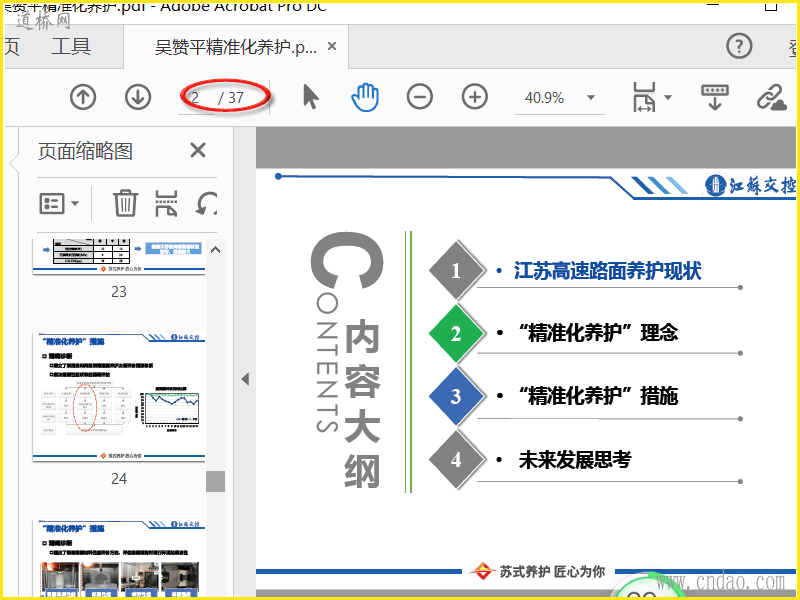Go to previous page with up arrow
The height and width of the screenshot is (600, 800).
(83, 97)
